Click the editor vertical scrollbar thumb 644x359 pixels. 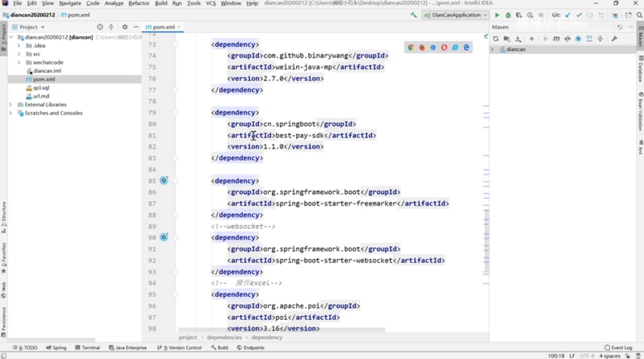[x=487, y=241]
